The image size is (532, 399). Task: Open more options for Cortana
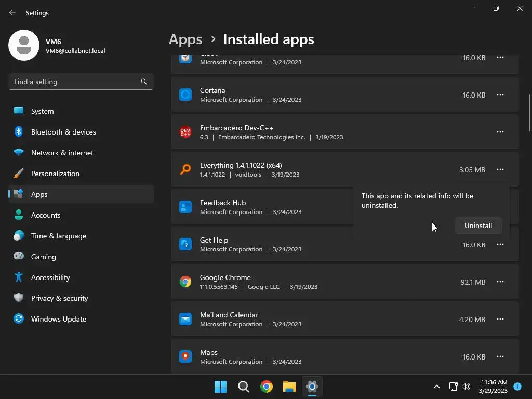point(500,95)
